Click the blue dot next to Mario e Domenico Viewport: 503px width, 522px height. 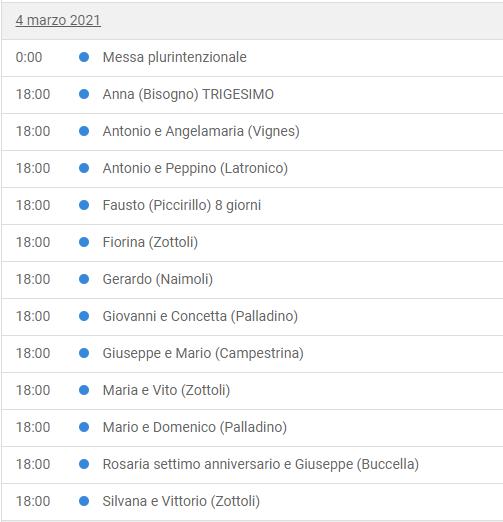[x=84, y=427]
